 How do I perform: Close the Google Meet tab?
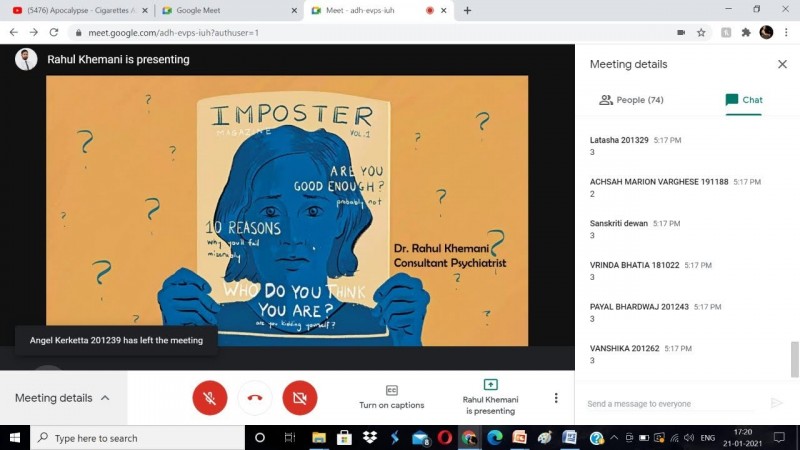click(294, 10)
